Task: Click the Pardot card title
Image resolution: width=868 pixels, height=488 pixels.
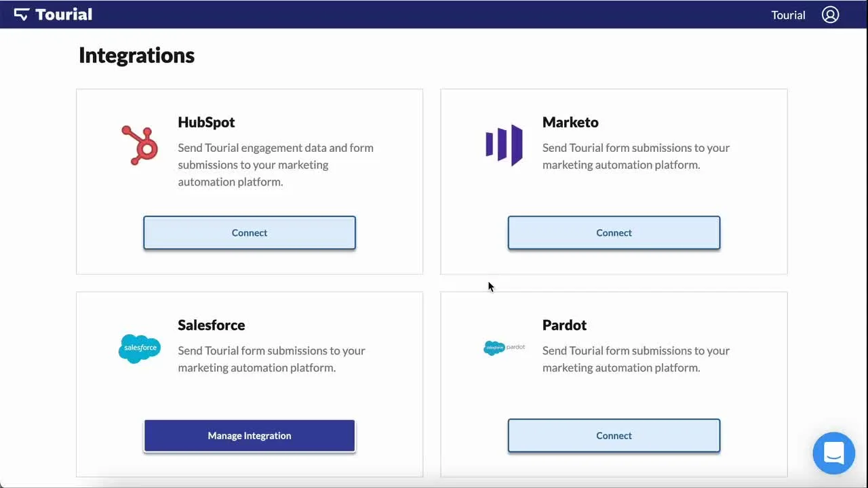Action: coord(564,325)
